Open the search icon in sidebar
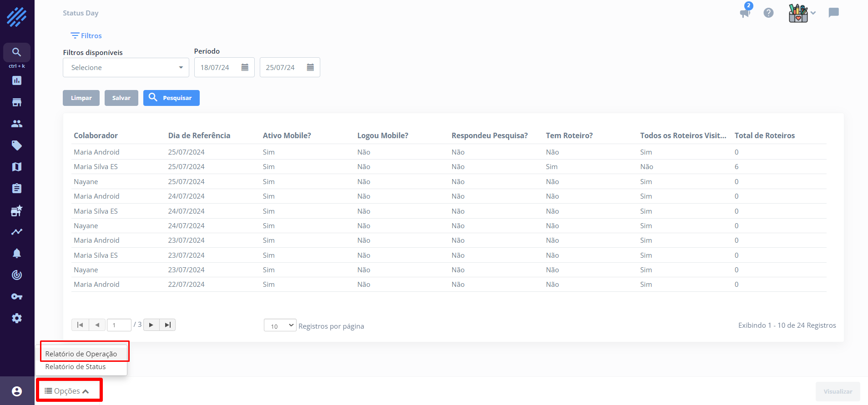Viewport: 868px width, 405px height. tap(17, 52)
